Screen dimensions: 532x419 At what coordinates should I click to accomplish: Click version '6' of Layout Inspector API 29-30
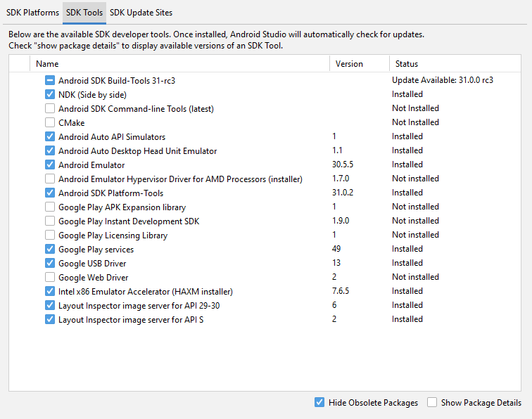(x=334, y=305)
